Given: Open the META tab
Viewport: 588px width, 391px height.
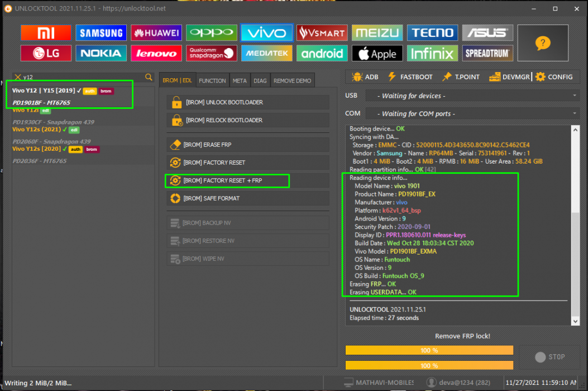Looking at the screenshot, I should (240, 80).
